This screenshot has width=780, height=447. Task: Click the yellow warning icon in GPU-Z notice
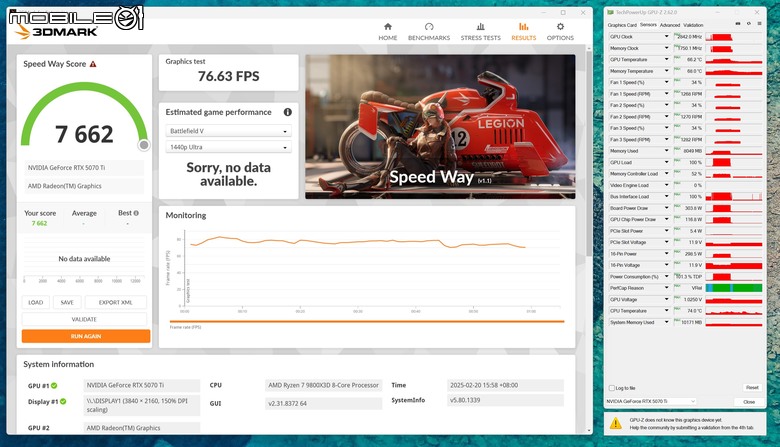[x=616, y=423]
